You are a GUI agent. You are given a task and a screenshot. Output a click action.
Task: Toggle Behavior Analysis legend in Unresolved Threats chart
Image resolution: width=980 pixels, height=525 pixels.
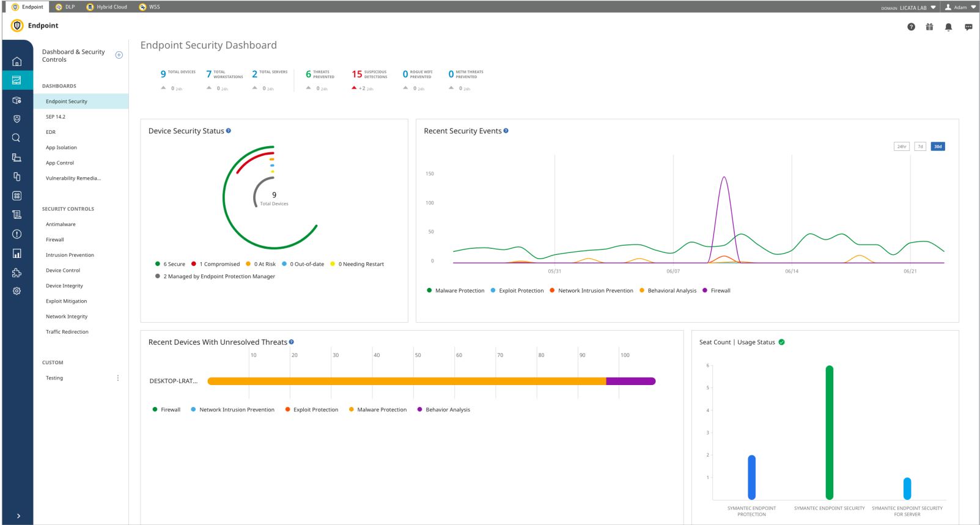(443, 410)
